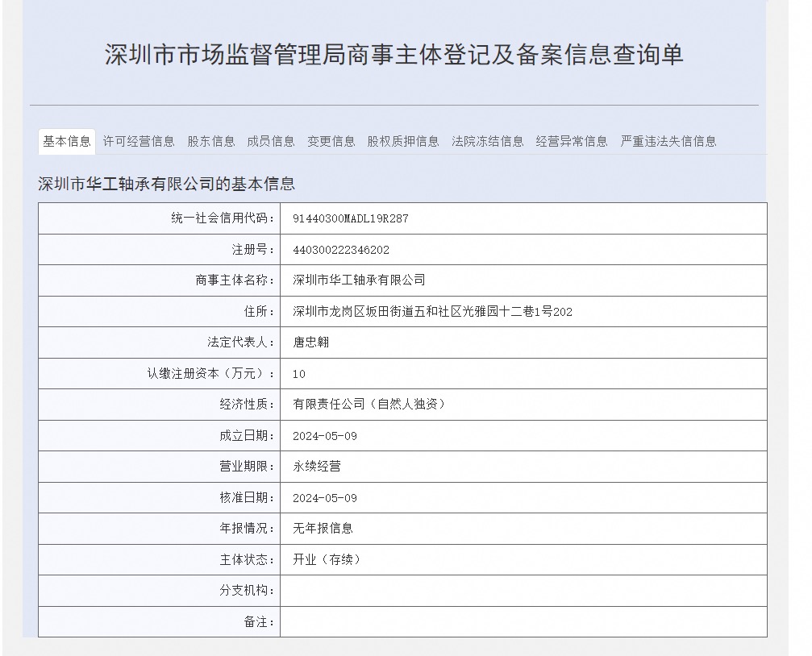The image size is (812, 656).
Task: Click the credit code 91440300MADL19R287
Action: point(351,218)
